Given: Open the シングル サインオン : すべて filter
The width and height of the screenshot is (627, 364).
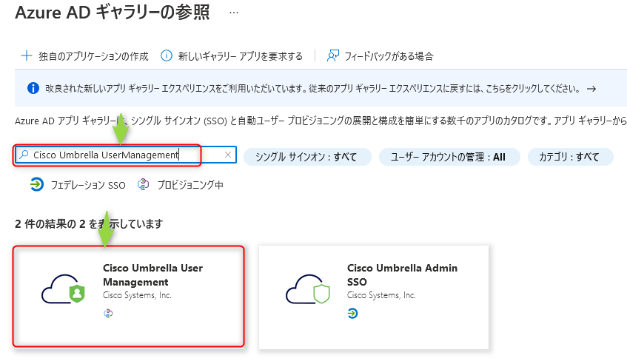Looking at the screenshot, I should (307, 157).
